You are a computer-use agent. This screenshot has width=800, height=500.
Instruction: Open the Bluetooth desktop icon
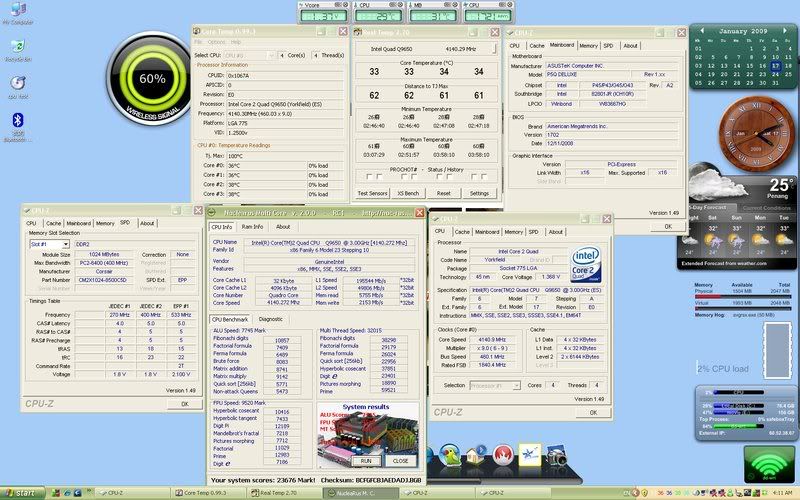pos(18,125)
